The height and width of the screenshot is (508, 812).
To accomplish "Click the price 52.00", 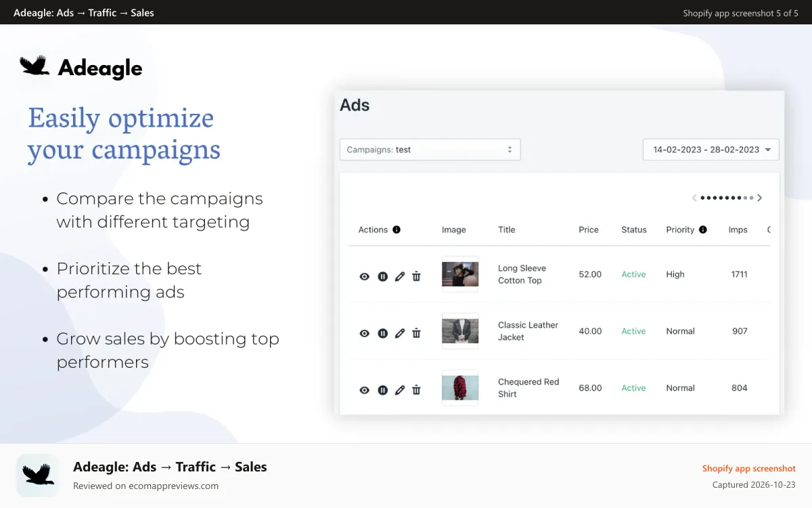I will 590,274.
